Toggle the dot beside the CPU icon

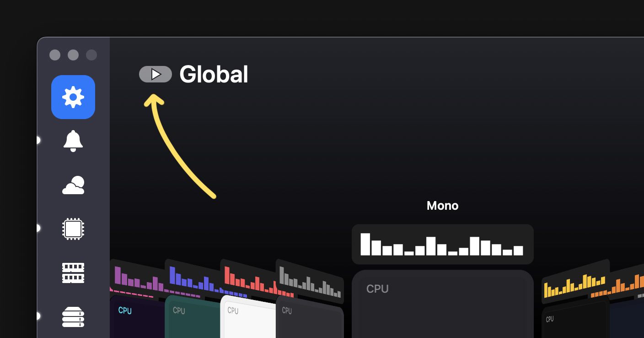pos(38,228)
